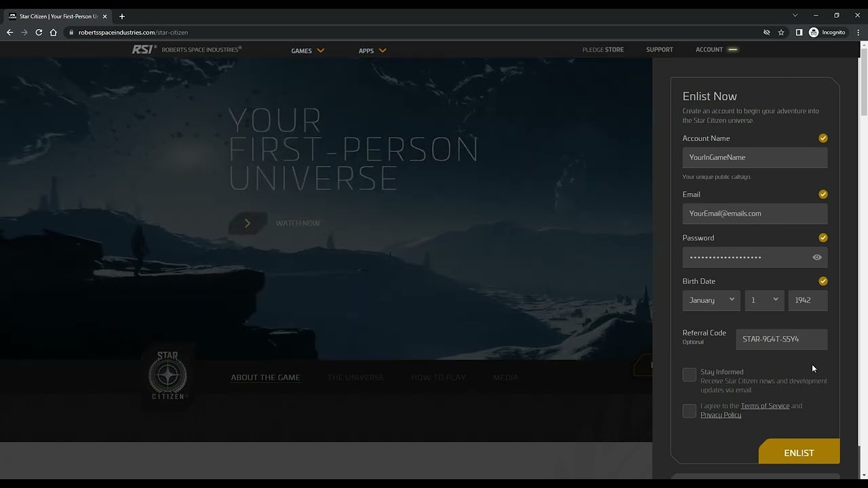Click the Email validation checkmark
Image resolution: width=868 pixels, height=488 pixels.
pyautogui.click(x=823, y=195)
